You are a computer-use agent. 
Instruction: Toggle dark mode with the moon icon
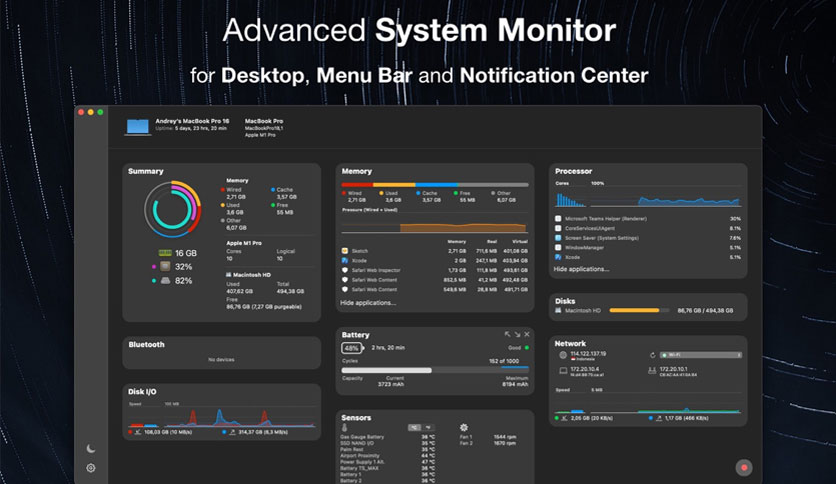[x=91, y=449]
